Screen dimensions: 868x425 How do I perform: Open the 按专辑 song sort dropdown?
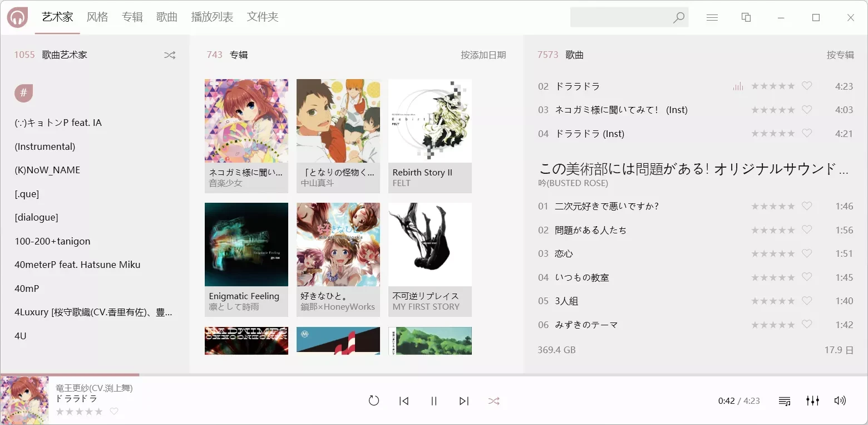(840, 55)
